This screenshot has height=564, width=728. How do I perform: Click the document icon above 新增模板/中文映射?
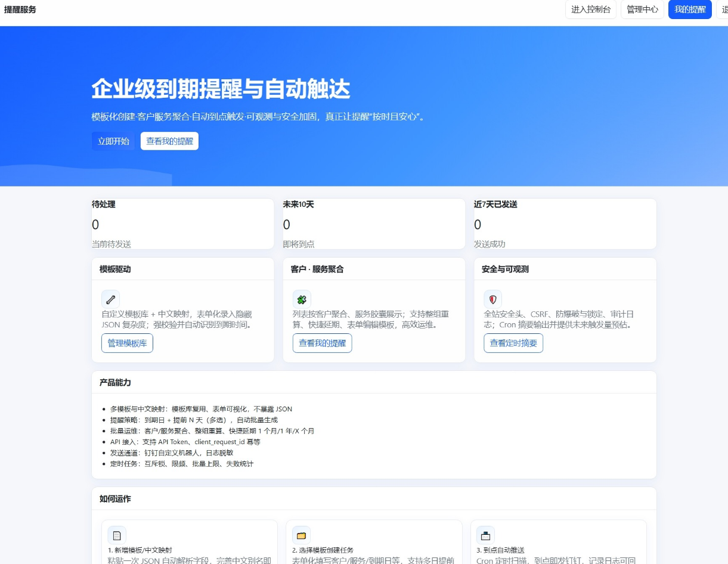coord(117,535)
